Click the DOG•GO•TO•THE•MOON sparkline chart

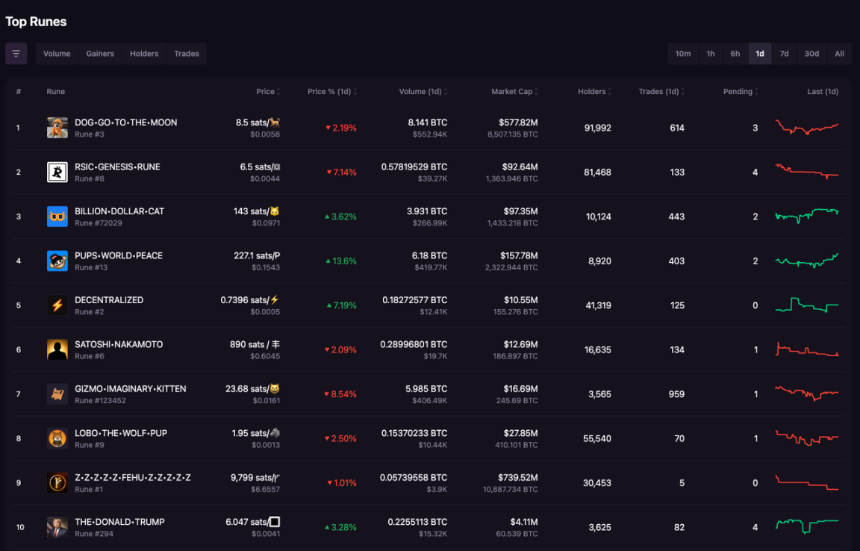tap(807, 128)
